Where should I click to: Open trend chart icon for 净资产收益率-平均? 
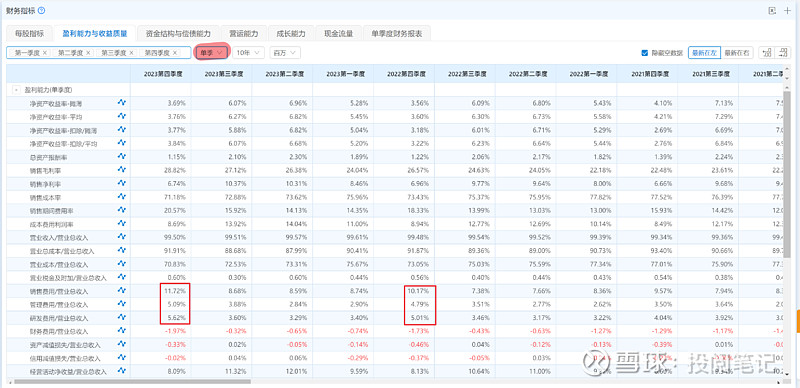(x=121, y=116)
